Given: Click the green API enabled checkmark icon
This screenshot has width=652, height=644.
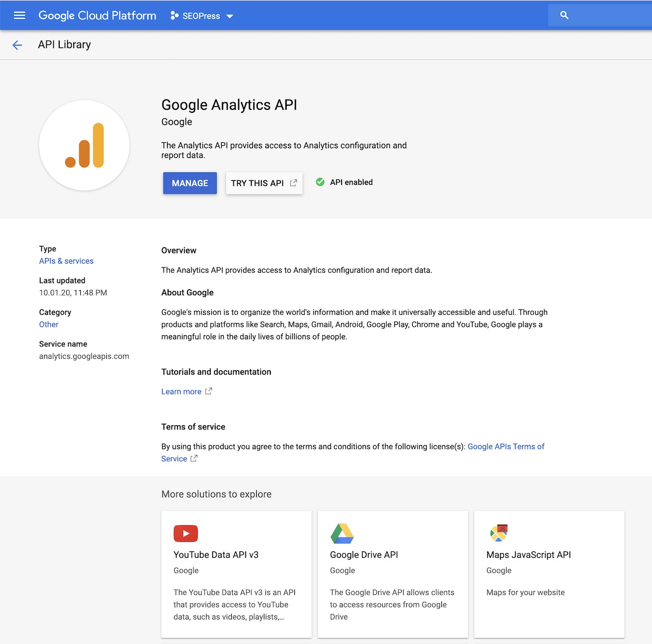Looking at the screenshot, I should pyautogui.click(x=320, y=182).
